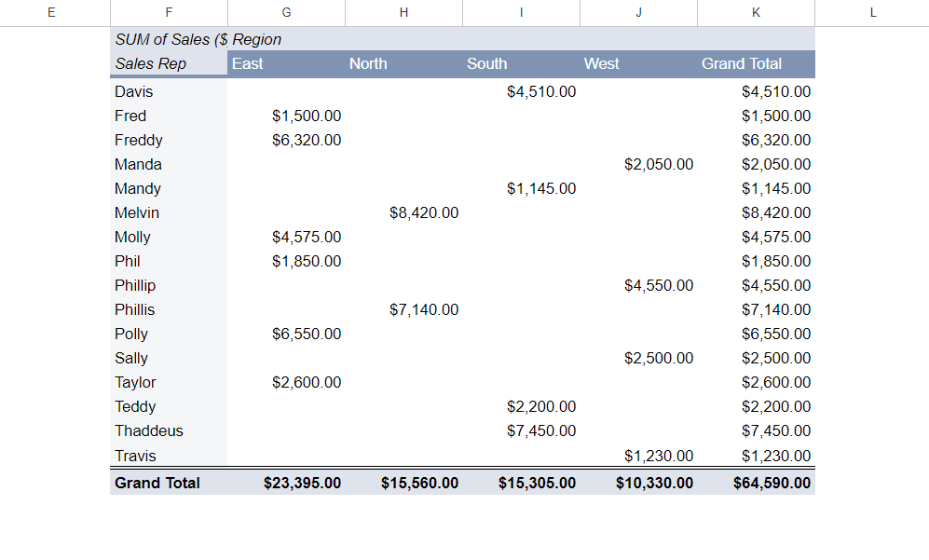
Task: Select Thaddeus's South value $7,450.00
Action: point(521,430)
